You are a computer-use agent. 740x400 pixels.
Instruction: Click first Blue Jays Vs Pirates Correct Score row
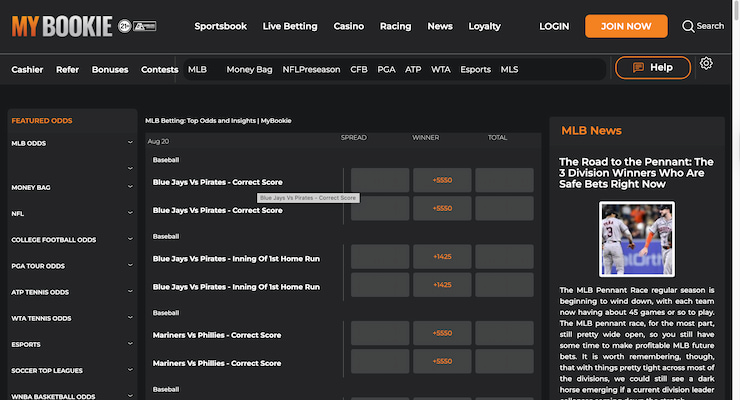[x=218, y=182]
